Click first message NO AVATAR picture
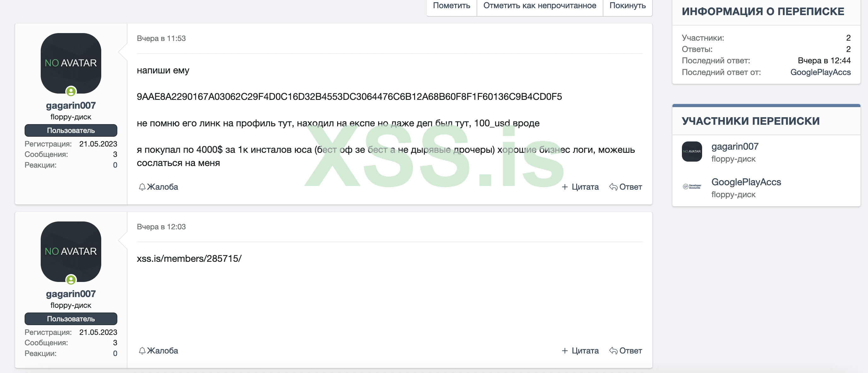This screenshot has width=868, height=373. pos(71,63)
